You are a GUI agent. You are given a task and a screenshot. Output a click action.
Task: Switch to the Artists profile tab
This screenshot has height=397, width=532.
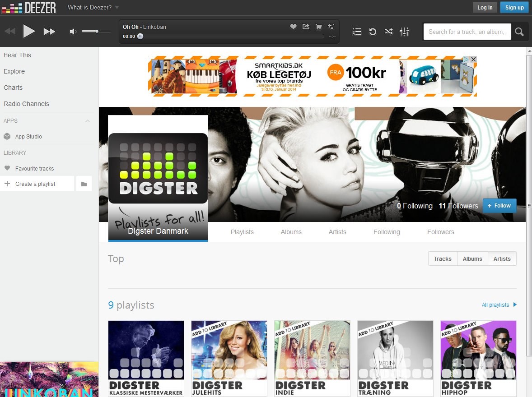(x=337, y=232)
